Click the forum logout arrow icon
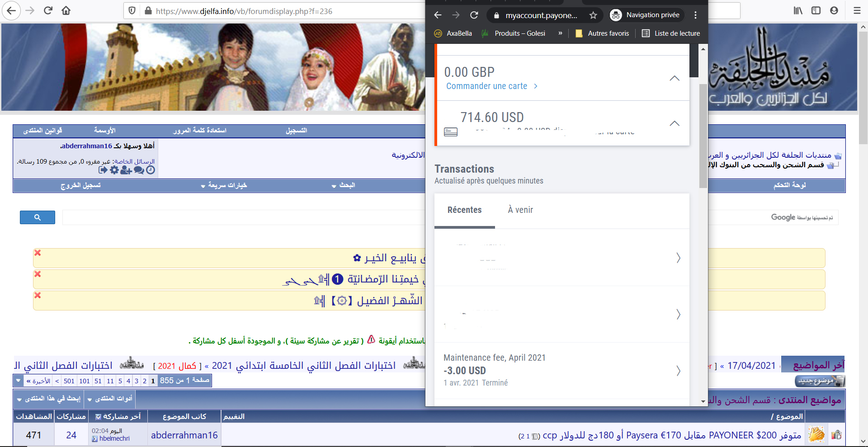Image resolution: width=868 pixels, height=447 pixels. tap(103, 170)
